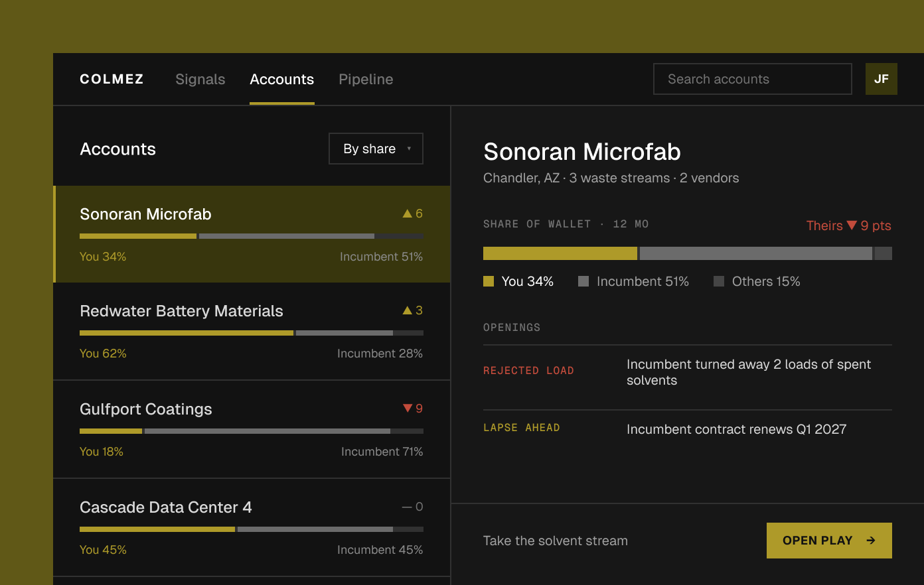Click 'You 45%' under Cascade Data Center 4
The height and width of the screenshot is (585, 924).
point(103,550)
